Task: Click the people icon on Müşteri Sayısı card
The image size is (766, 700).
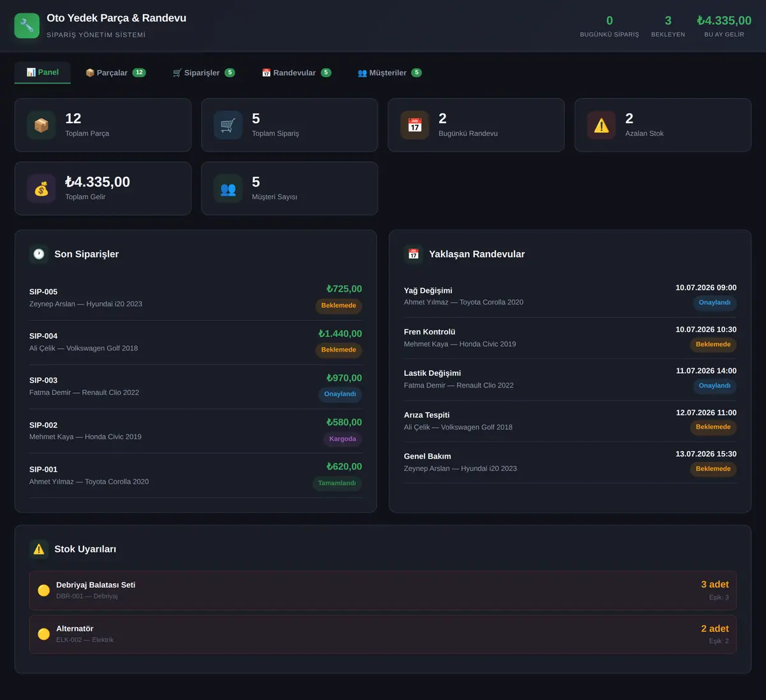Action: point(228,189)
